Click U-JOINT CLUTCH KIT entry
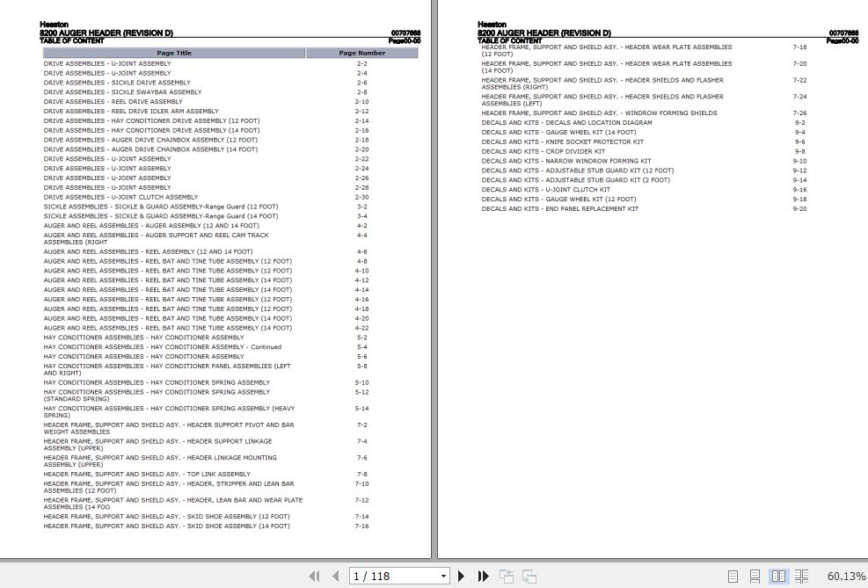Image resolution: width=868 pixels, height=588 pixels. 546,189
